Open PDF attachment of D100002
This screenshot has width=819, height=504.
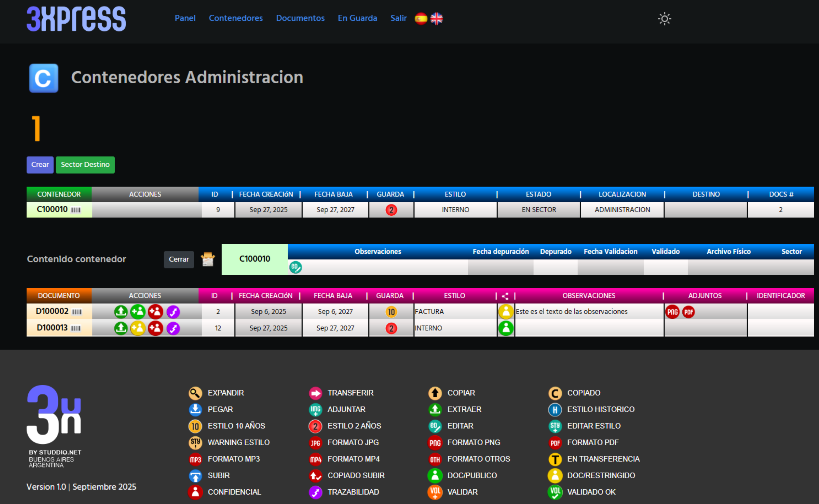688,312
